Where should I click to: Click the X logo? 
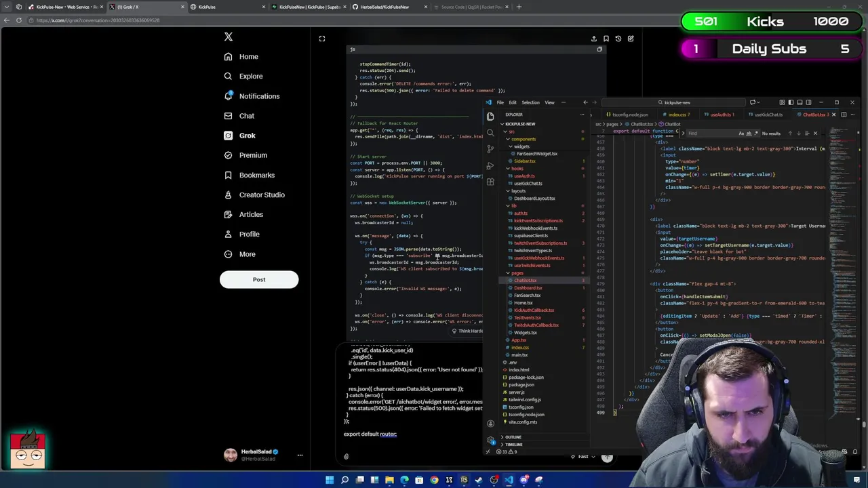(x=229, y=37)
